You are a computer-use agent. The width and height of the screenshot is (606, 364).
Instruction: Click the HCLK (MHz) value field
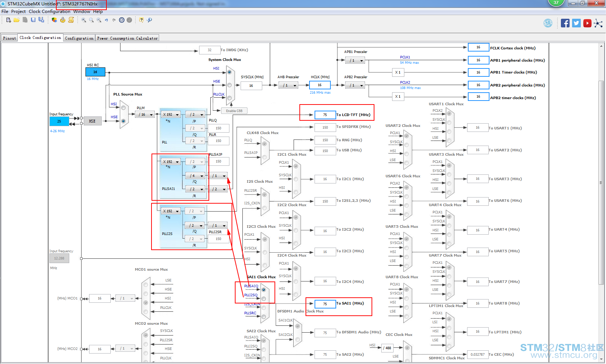pos(320,85)
